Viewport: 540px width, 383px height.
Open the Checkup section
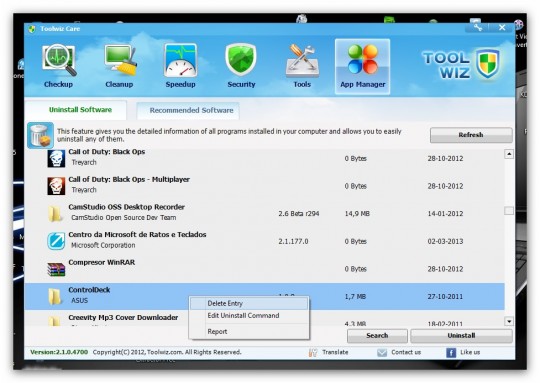[x=59, y=66]
